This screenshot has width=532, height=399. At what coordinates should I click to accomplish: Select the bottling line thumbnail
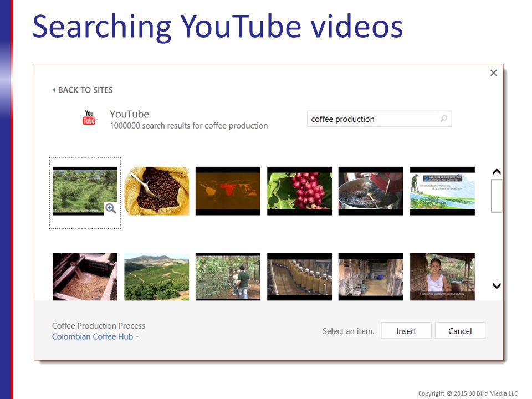[300, 277]
